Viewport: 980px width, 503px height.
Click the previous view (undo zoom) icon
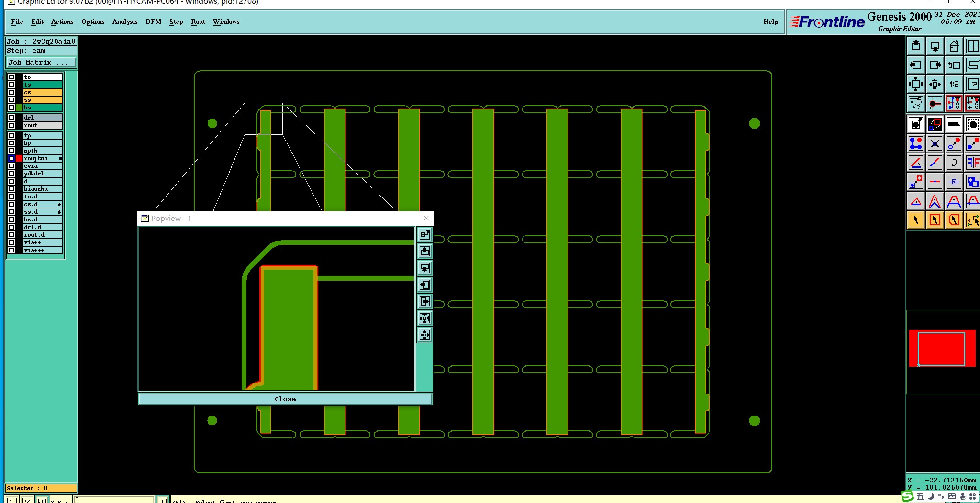[954, 65]
